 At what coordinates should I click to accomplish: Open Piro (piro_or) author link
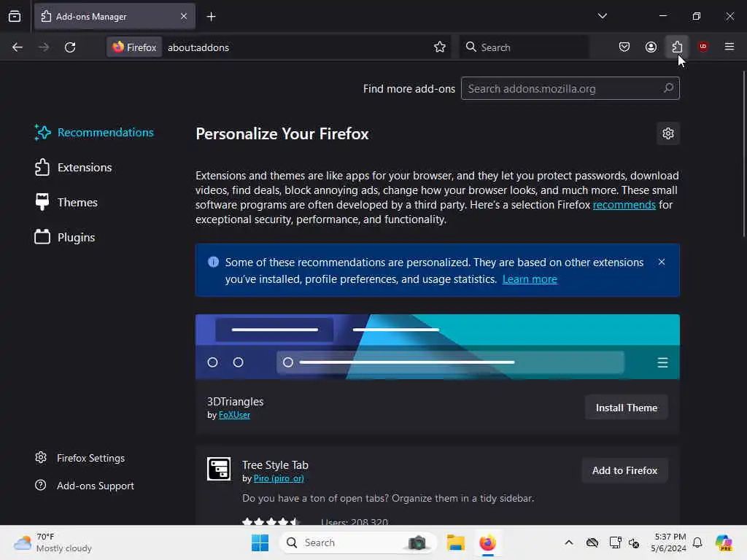(x=279, y=478)
